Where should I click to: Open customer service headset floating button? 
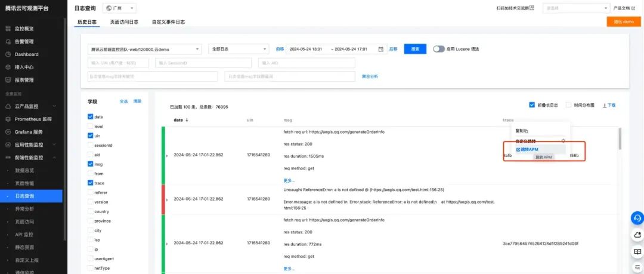[637, 218]
